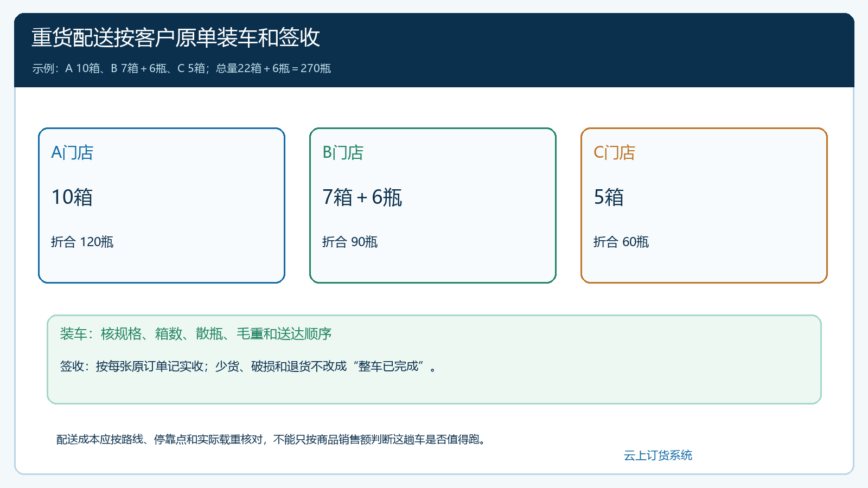Click the 配送成本 footer note
This screenshot has height=488, width=868.
(271, 439)
